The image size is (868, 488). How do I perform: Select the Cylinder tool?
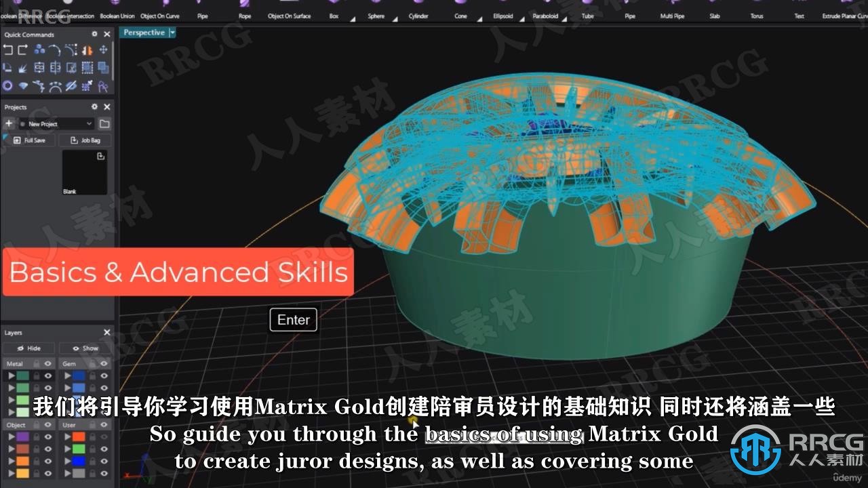(x=418, y=11)
